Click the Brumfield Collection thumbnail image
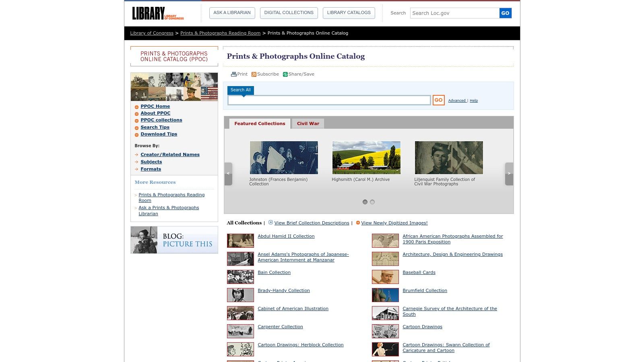Image resolution: width=644 pixels, height=362 pixels. pos(385,295)
